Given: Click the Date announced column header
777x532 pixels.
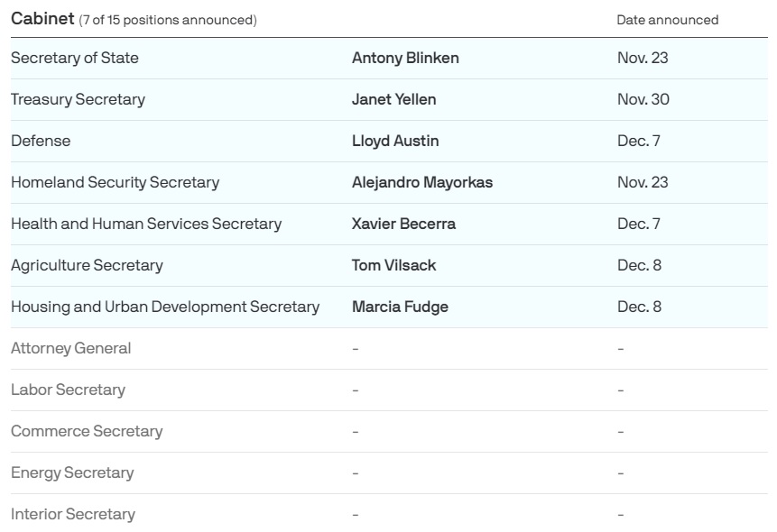Looking at the screenshot, I should coord(668,20).
